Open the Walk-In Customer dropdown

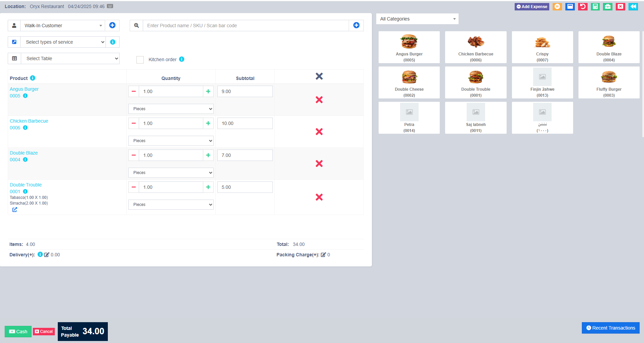coord(63,26)
